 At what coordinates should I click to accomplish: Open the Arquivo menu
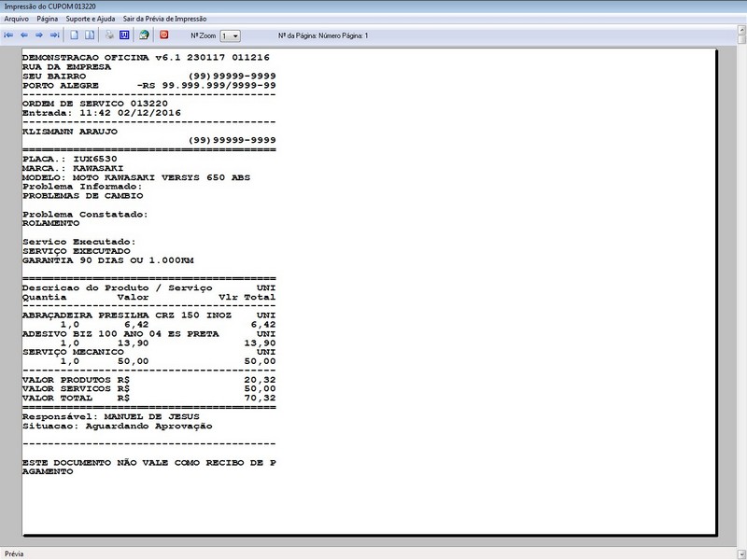tap(16, 19)
